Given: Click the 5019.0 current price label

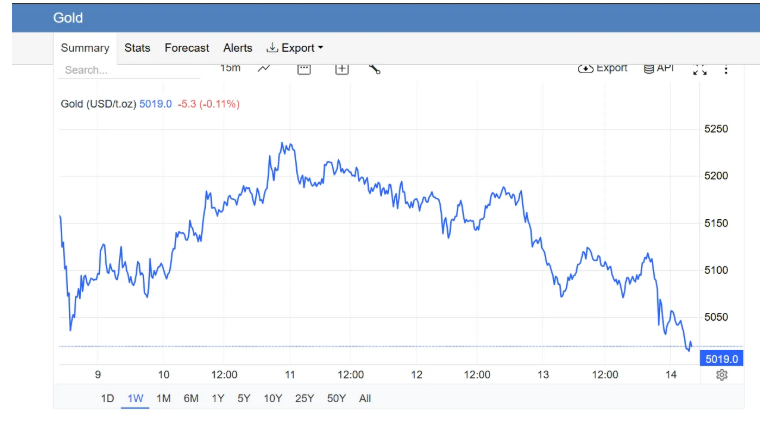Looking at the screenshot, I should coord(720,358).
